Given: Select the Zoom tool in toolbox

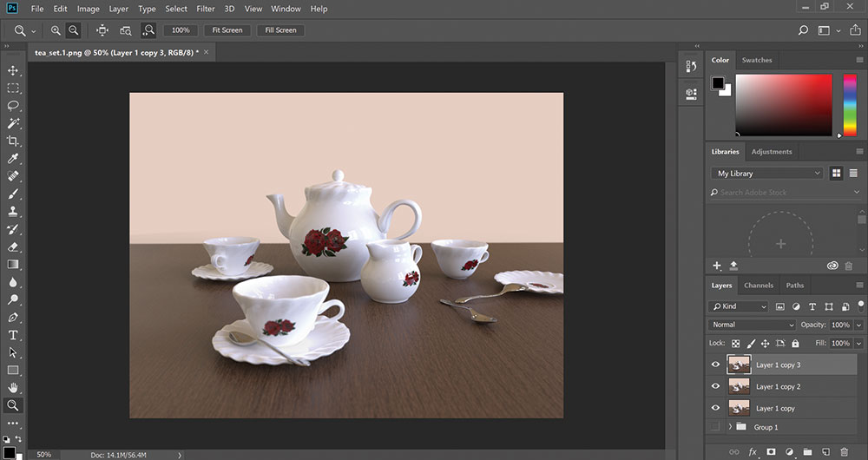Looking at the screenshot, I should 13,405.
